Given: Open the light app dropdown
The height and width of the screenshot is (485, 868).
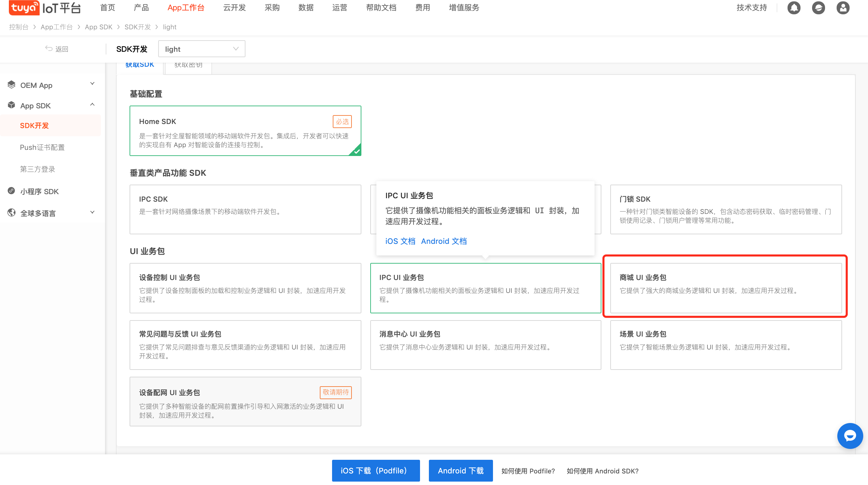Looking at the screenshot, I should point(201,49).
